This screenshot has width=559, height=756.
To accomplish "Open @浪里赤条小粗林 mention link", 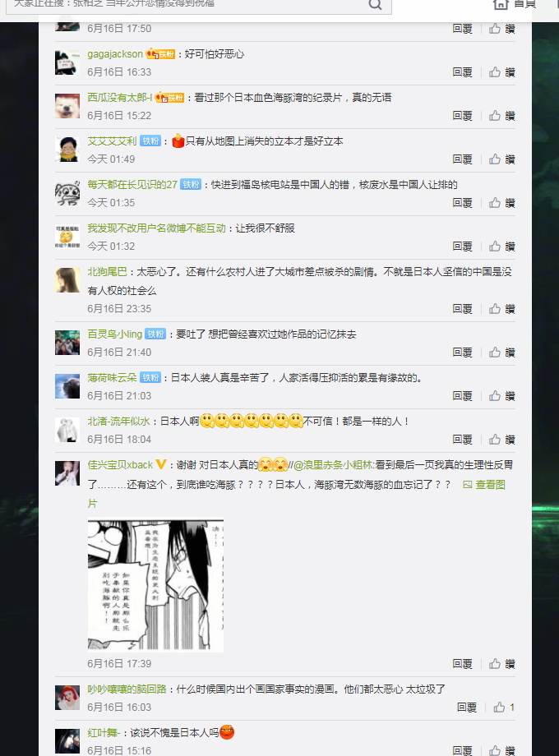I will coord(333,465).
